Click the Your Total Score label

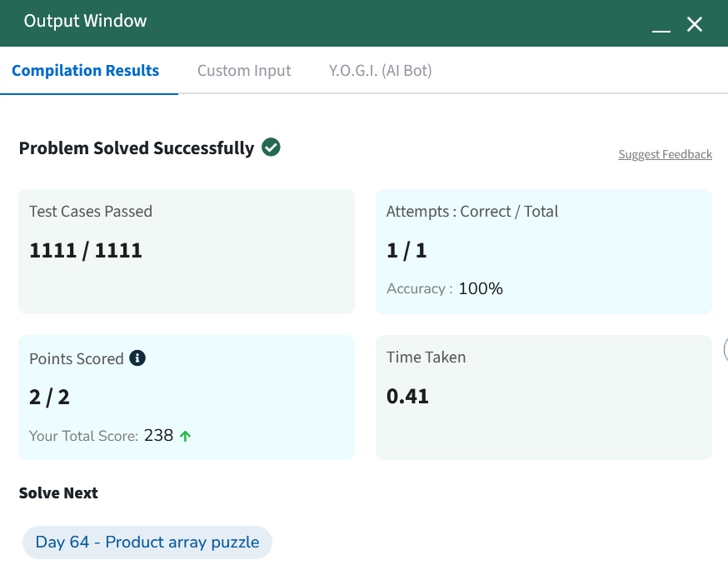[x=83, y=436]
